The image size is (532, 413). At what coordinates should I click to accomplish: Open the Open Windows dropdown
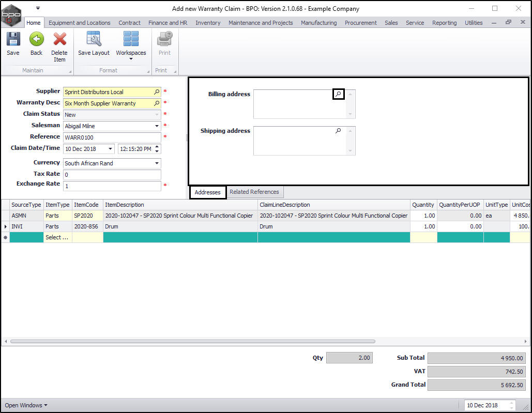(26, 405)
